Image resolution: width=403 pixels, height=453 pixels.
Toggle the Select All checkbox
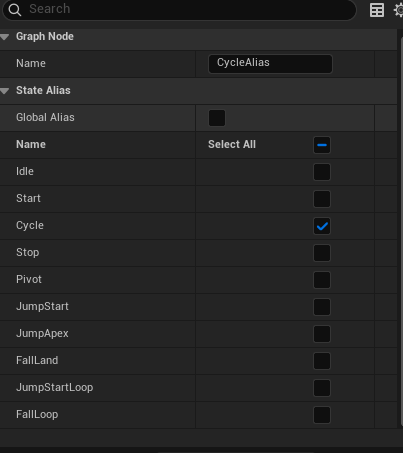coord(322,145)
